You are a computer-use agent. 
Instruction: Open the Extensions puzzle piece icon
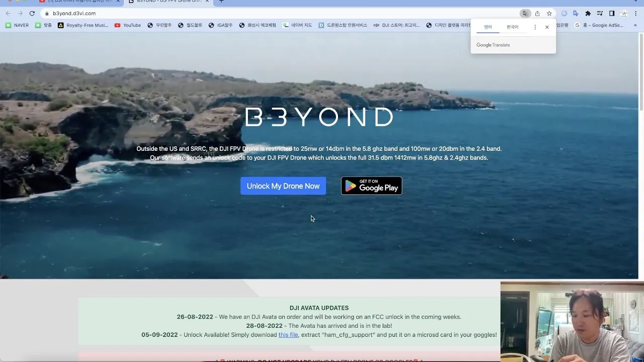pyautogui.click(x=588, y=14)
